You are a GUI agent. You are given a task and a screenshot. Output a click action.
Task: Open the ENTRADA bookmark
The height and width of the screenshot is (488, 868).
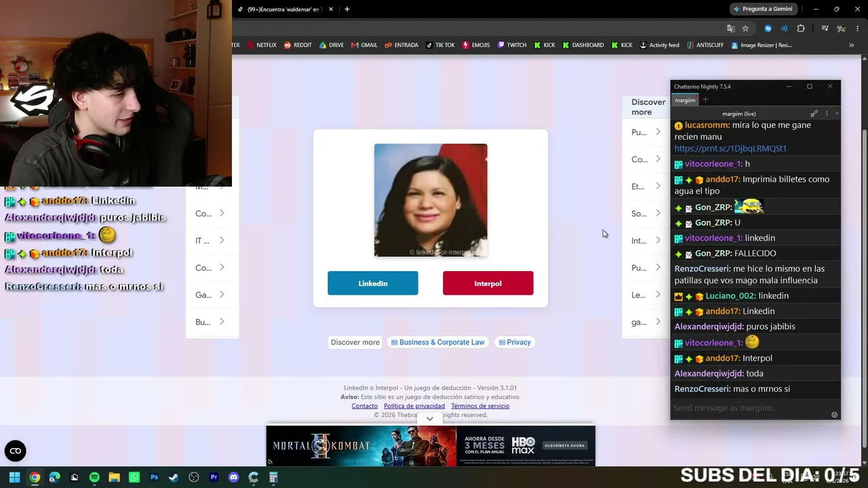click(401, 45)
